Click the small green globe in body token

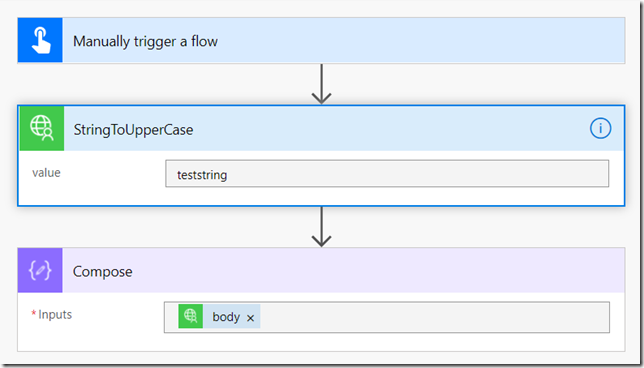click(191, 316)
